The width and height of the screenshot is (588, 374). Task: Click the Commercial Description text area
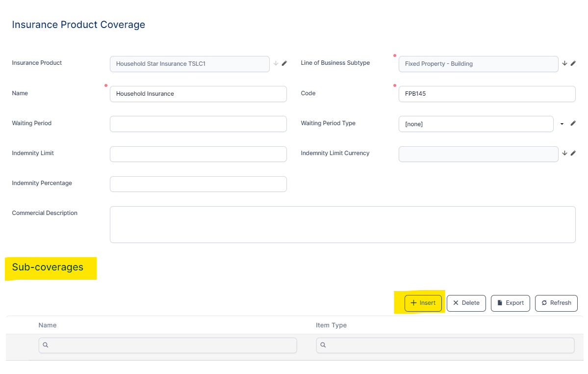[342, 224]
